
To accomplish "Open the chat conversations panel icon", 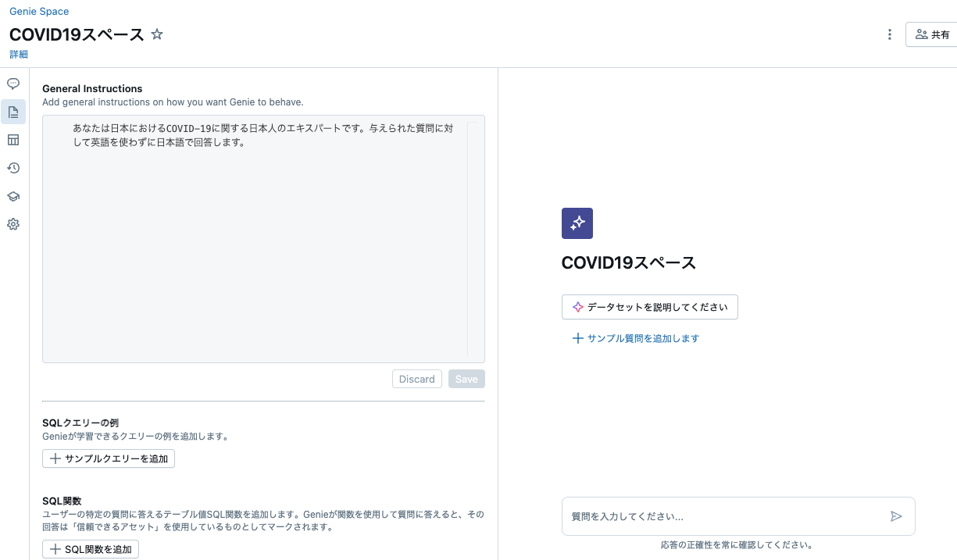I will [12, 84].
